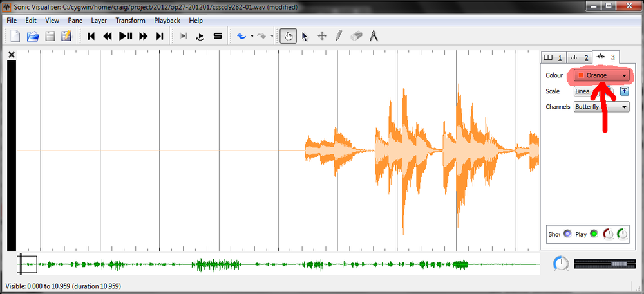The width and height of the screenshot is (644, 294).
Task: Open the Transform menu
Action: (130, 21)
